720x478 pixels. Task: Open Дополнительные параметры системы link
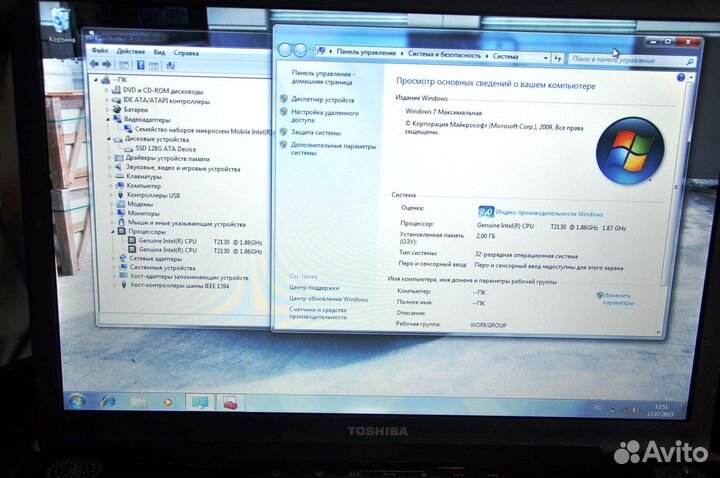(333, 149)
